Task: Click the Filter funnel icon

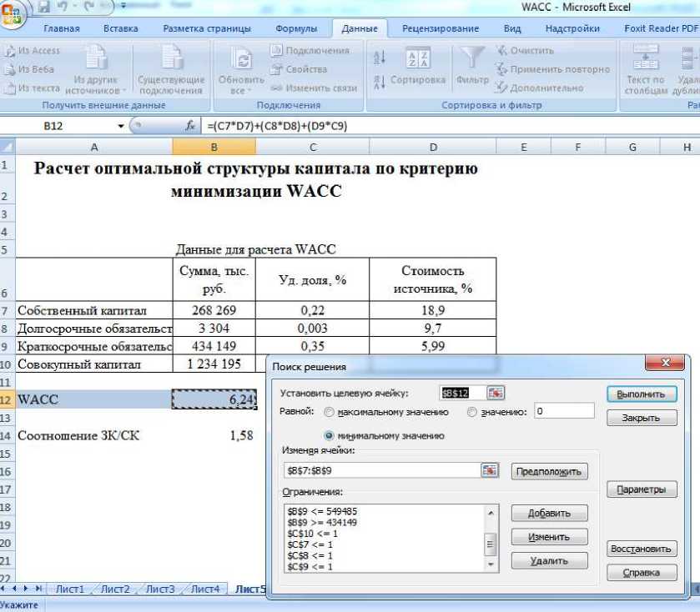Action: point(472,60)
